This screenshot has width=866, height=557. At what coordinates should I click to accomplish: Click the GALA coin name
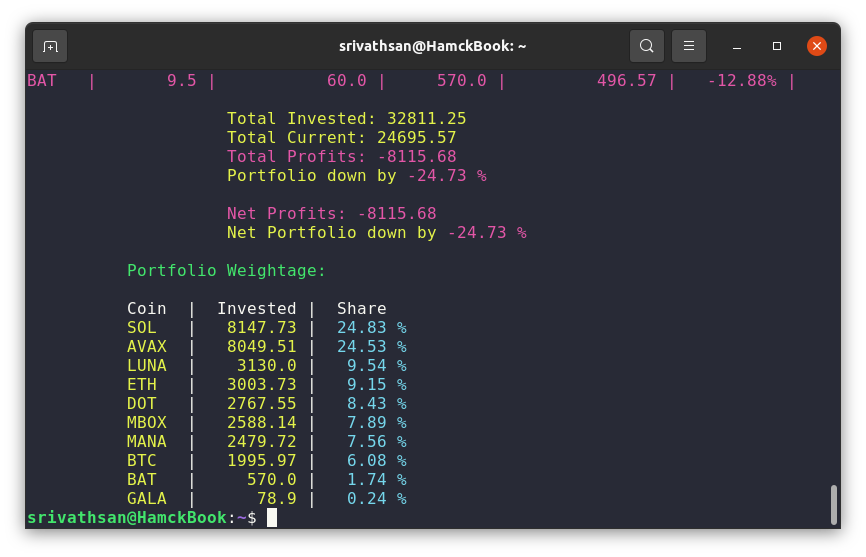[x=146, y=498]
